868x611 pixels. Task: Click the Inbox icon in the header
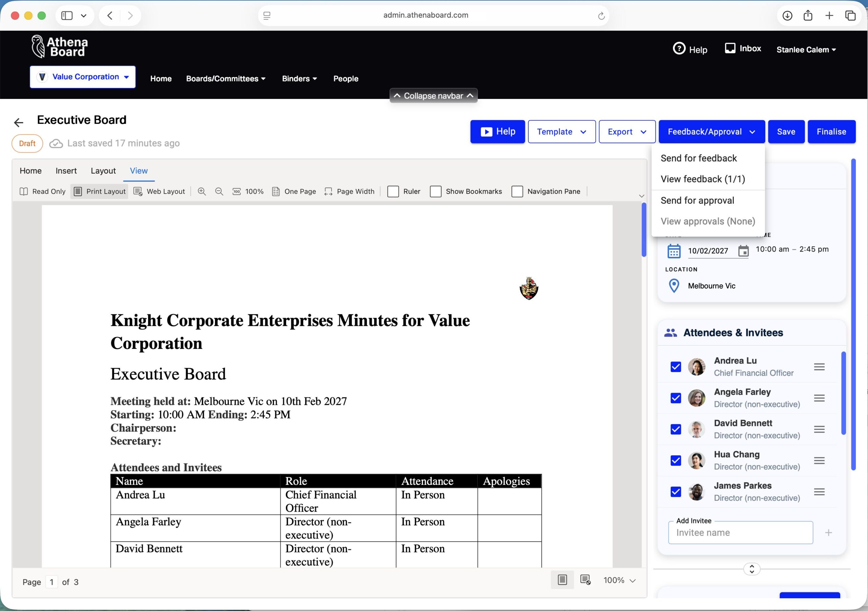tap(730, 48)
